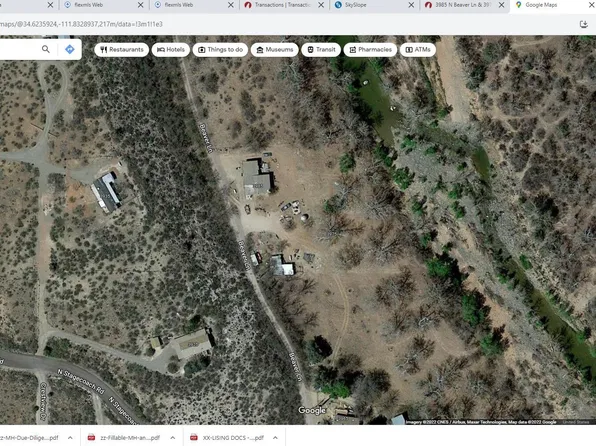Click the cash icon in ATMs chip
Image resolution: width=596 pixels, height=446 pixels.
[409, 50]
